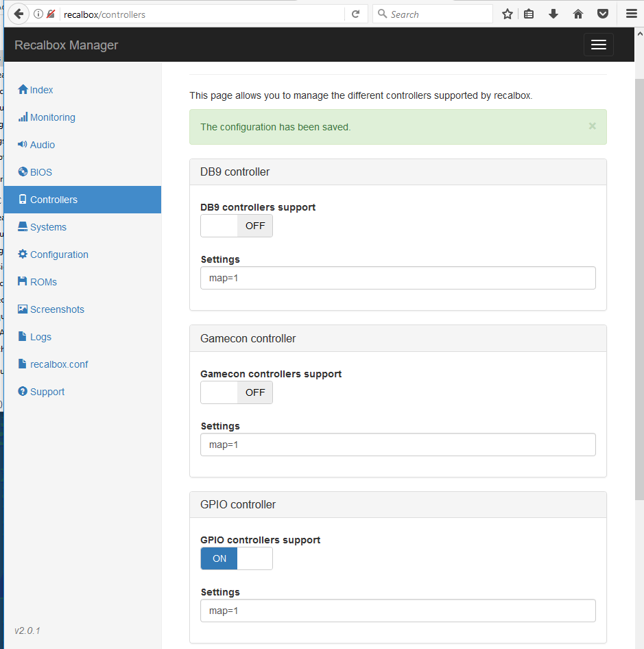Screen dimensions: 644x649
Task: Focus the browser Search box
Action: (x=433, y=14)
